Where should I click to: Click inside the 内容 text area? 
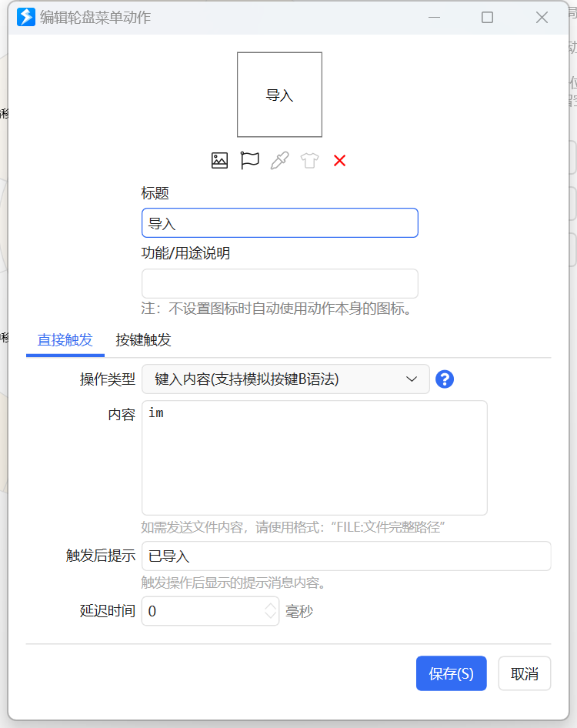(x=314, y=458)
